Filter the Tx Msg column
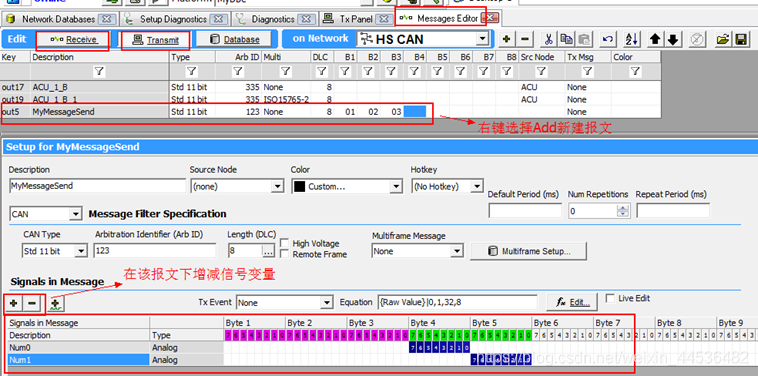This screenshot has height=376, width=758. [587, 72]
